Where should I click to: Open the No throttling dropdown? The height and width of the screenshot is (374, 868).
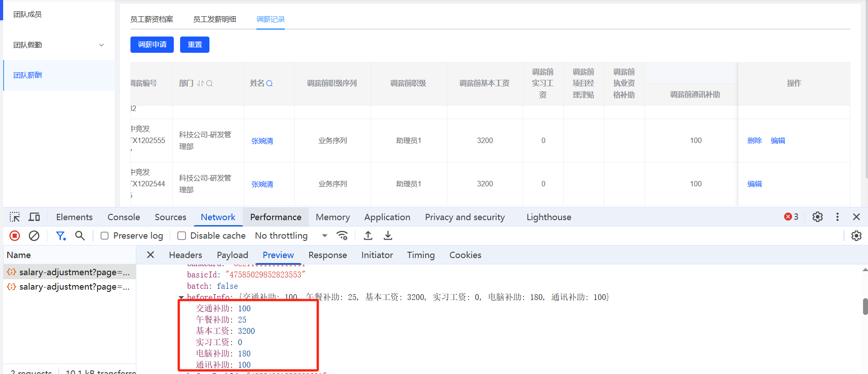pos(291,235)
